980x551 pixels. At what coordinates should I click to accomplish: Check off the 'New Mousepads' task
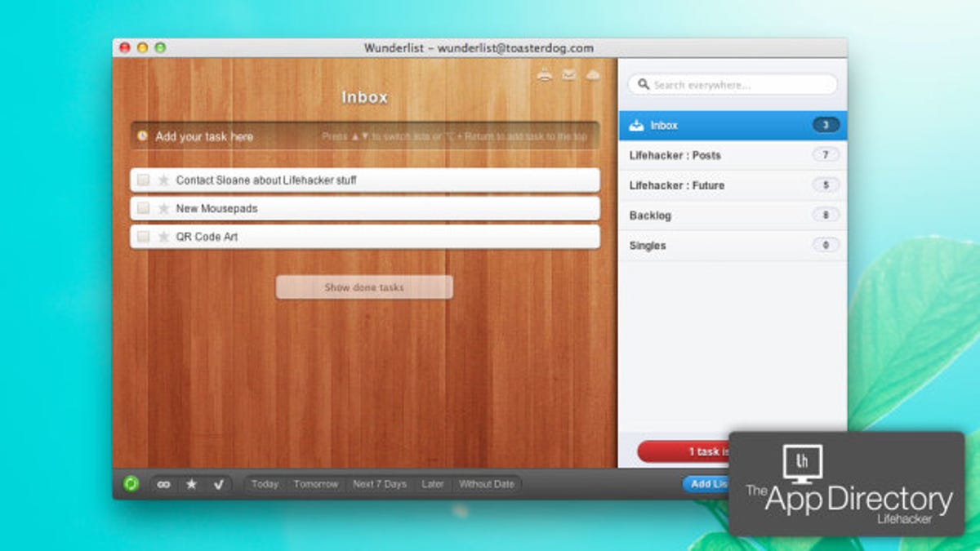(x=143, y=209)
